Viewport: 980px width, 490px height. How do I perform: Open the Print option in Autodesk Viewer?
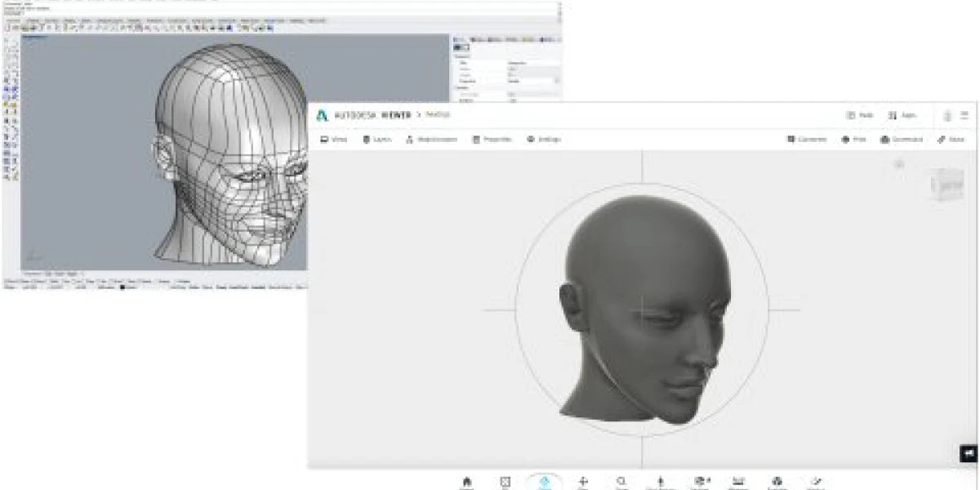853,140
